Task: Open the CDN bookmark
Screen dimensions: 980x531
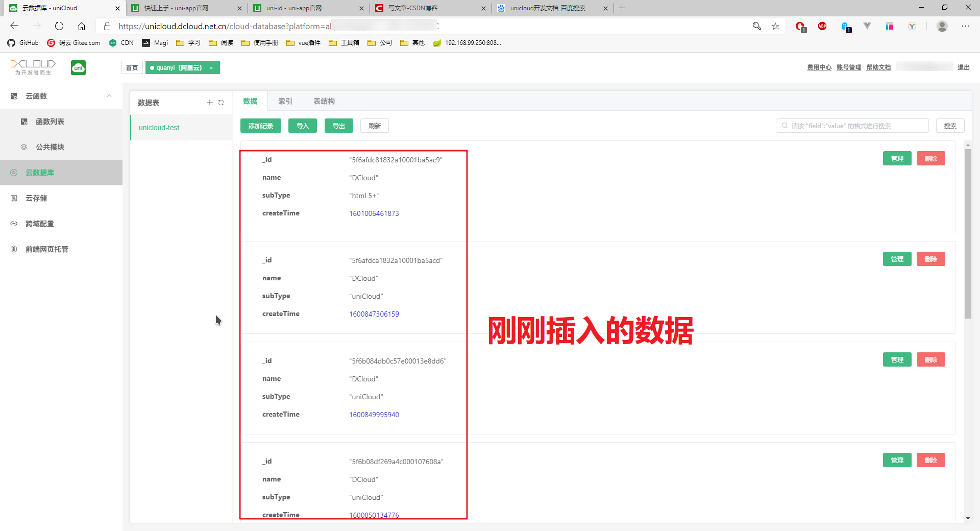Action: click(x=121, y=43)
